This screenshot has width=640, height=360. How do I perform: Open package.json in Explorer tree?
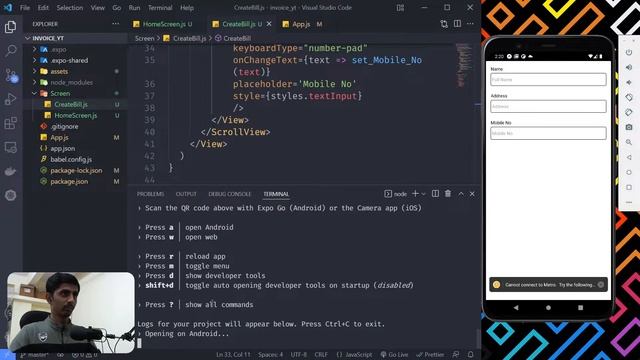click(69, 182)
